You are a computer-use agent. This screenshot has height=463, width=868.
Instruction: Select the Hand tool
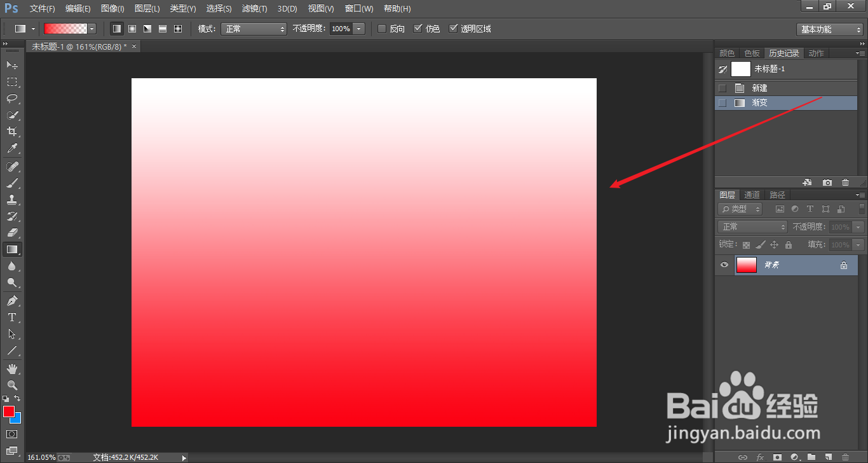click(12, 368)
